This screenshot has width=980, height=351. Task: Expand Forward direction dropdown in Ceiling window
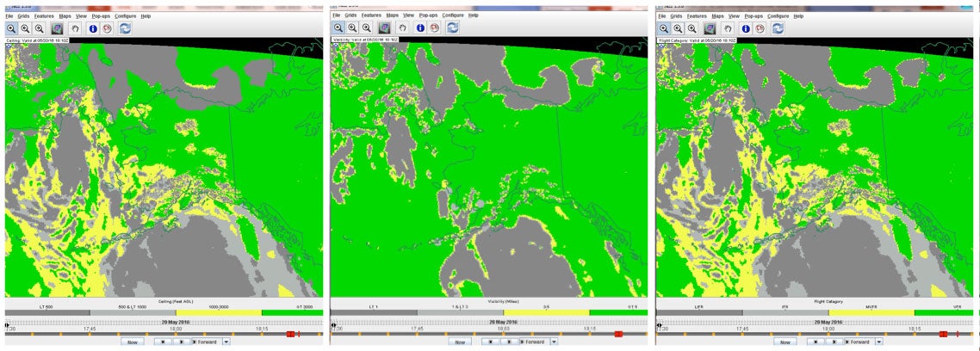tap(226, 342)
